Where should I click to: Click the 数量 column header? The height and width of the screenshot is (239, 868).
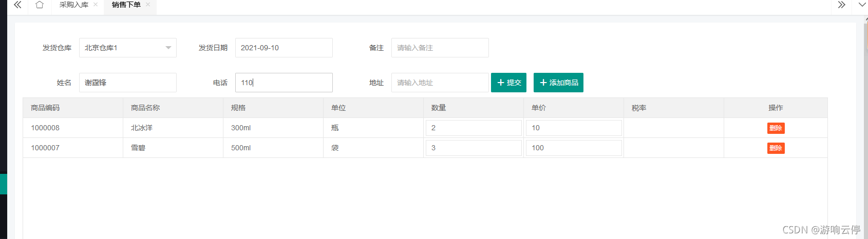coord(474,108)
